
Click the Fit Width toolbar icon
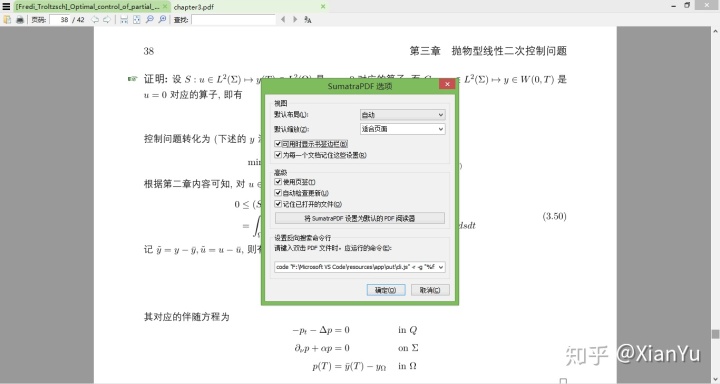coord(124,20)
